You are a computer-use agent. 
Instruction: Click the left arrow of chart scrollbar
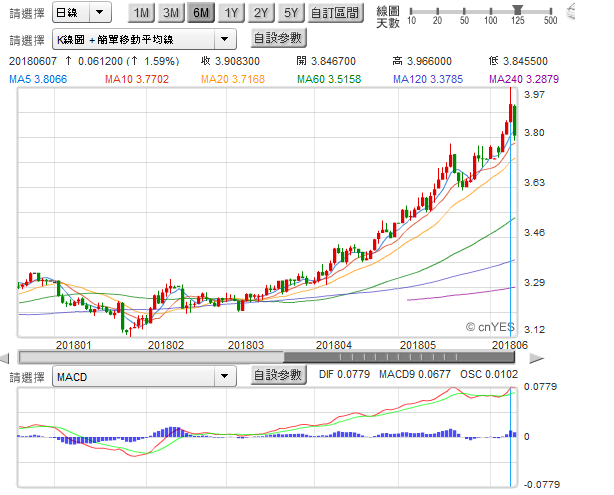tap(4, 358)
